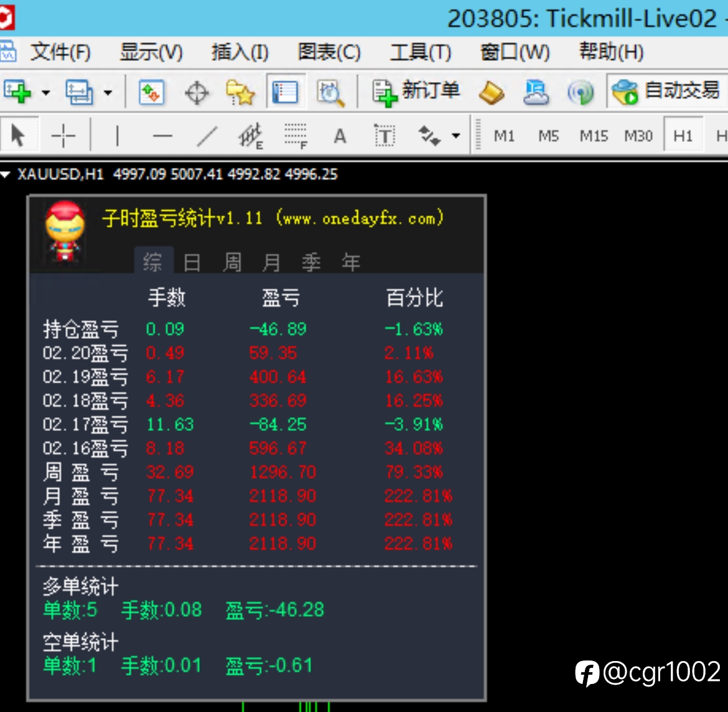Click the 新订单 new order button
The width and height of the screenshot is (728, 712).
coord(416,91)
